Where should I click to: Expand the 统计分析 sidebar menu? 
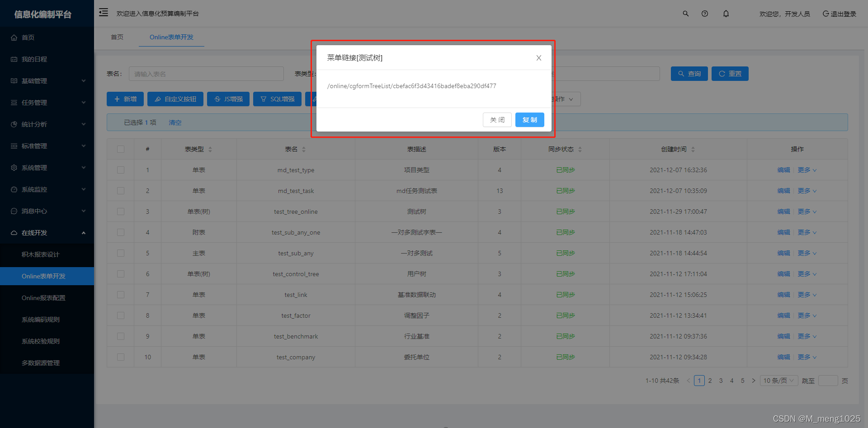click(47, 124)
